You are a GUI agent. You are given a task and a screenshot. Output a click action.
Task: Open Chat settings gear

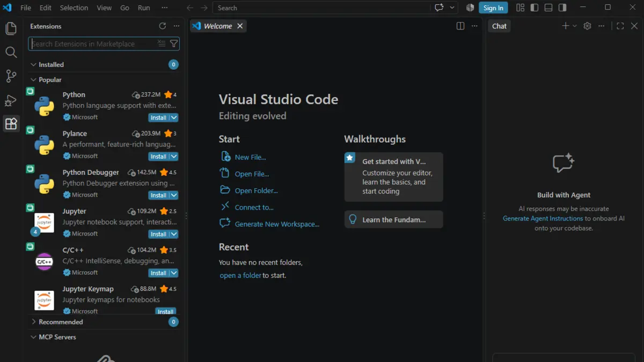point(587,26)
